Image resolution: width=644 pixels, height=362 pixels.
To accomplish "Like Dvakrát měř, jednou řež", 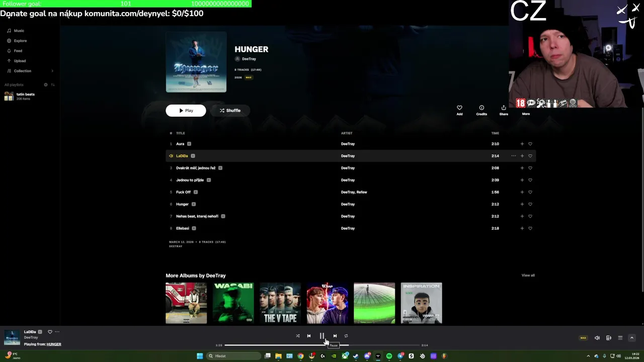I will (x=530, y=168).
